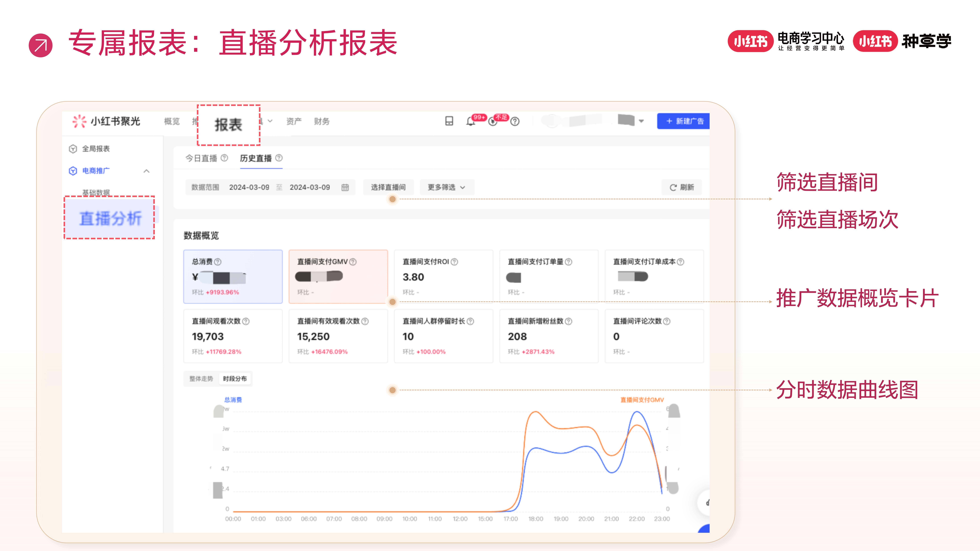This screenshot has height=551, width=980.
Task: Expand the top nav dropdown before 资产
Action: pos(270,121)
